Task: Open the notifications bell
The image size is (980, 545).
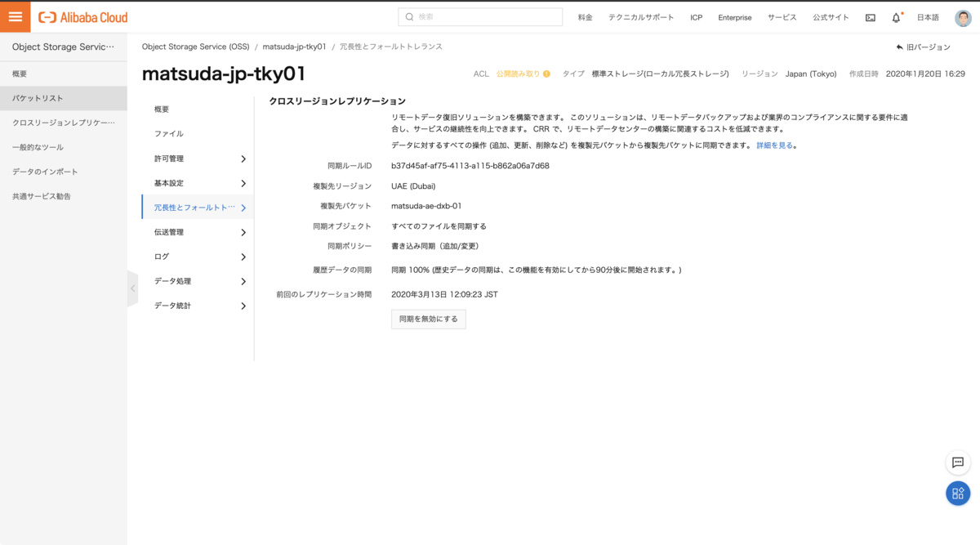Action: [x=896, y=17]
